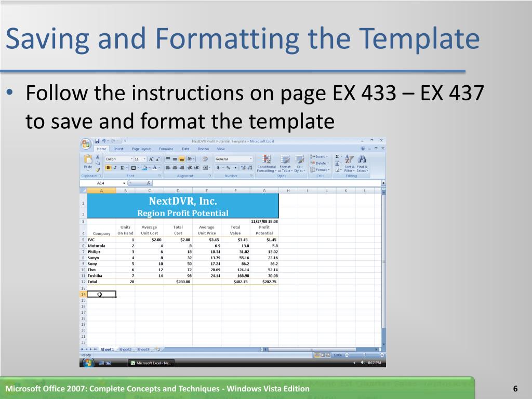Viewport: 532px width, 399px height.
Task: Apply Font Color letter A
Action: coord(154,168)
